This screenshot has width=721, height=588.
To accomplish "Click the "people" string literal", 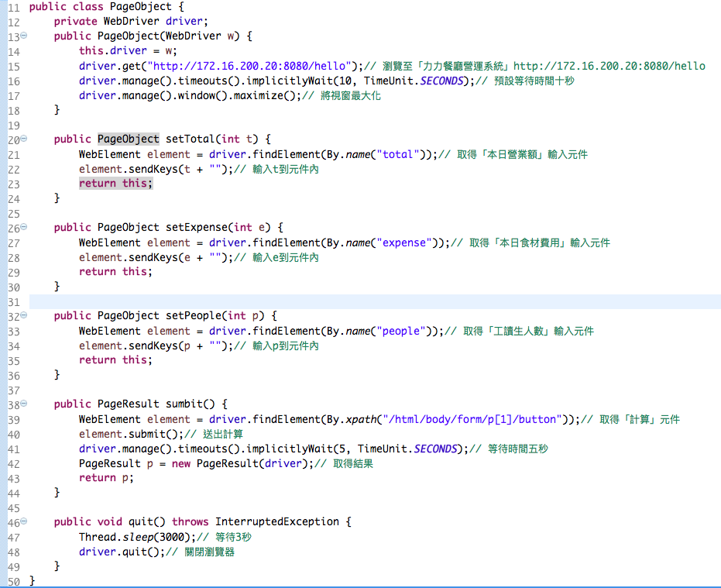I will (x=401, y=331).
